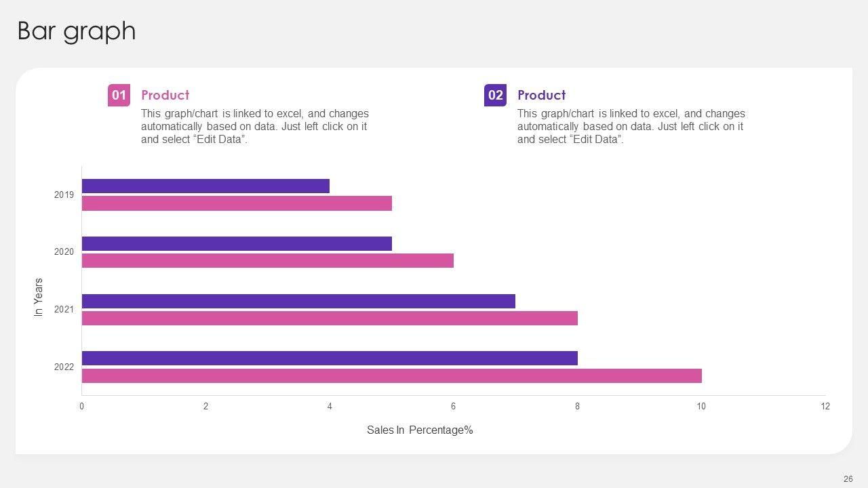
Task: Select the 2021 pink bar
Action: pyautogui.click(x=330, y=318)
